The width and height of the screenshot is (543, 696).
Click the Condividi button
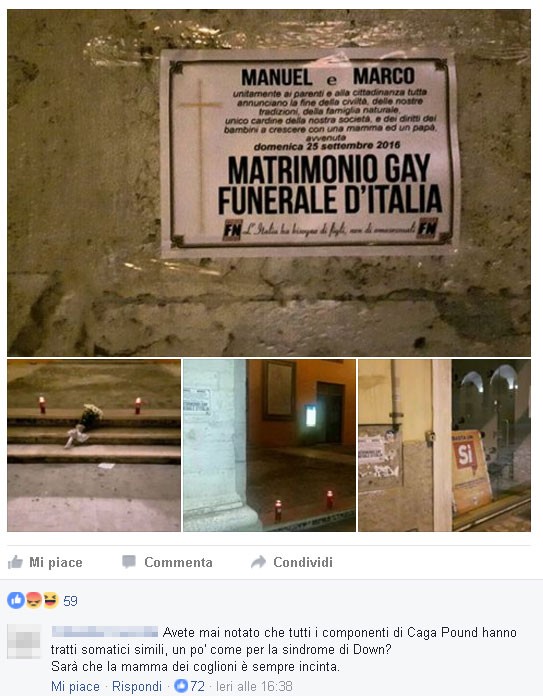pyautogui.click(x=292, y=562)
